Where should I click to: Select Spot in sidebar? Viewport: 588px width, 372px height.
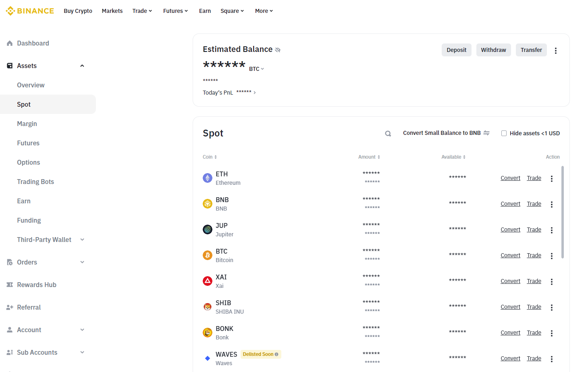pyautogui.click(x=48, y=104)
